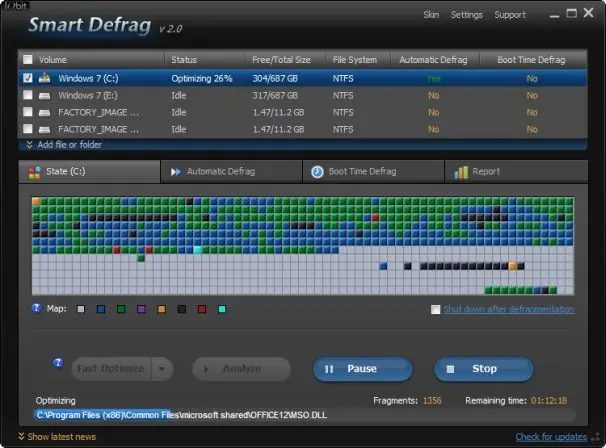606x448 pixels.
Task: Open help icon beside Fast Optimize
Action: tap(58, 363)
